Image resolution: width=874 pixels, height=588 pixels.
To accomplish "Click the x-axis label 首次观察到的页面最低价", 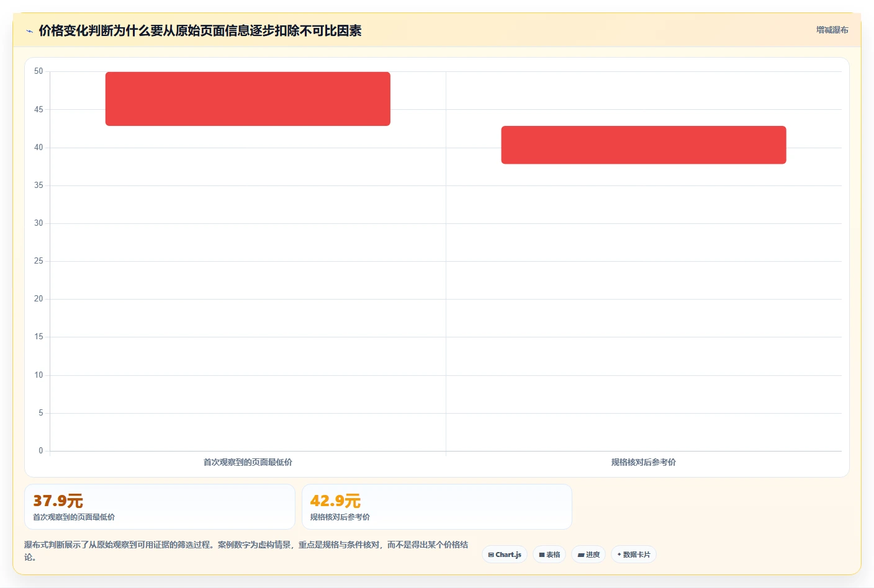I will 248,462.
